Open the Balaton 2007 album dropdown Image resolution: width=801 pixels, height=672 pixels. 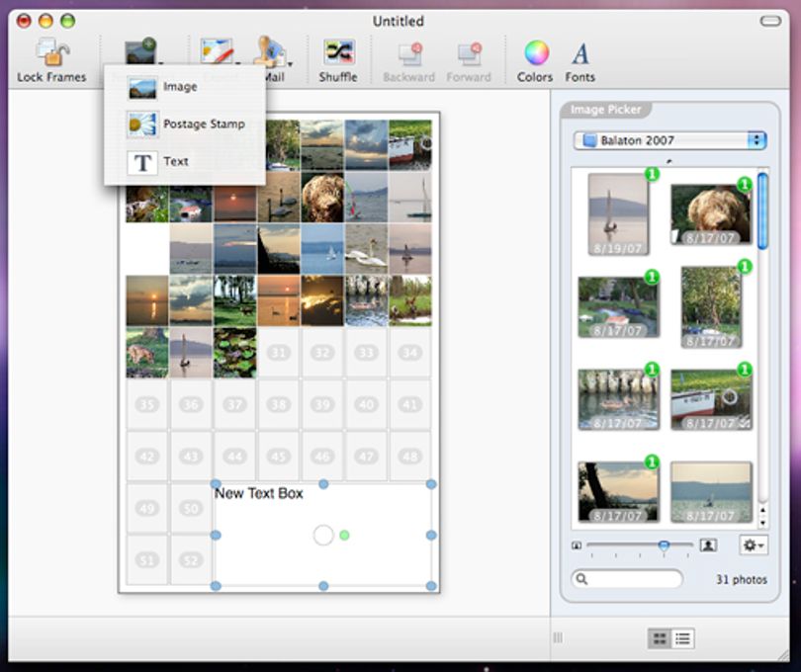pos(669,140)
